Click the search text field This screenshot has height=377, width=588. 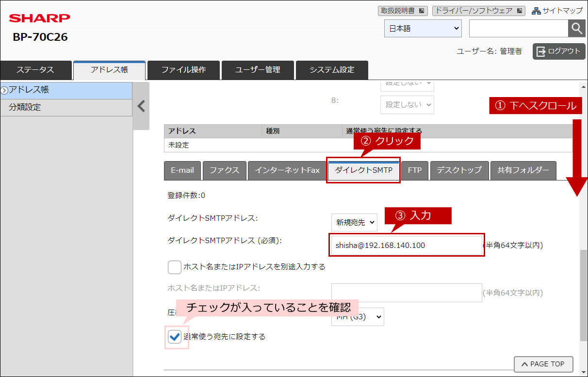click(519, 28)
